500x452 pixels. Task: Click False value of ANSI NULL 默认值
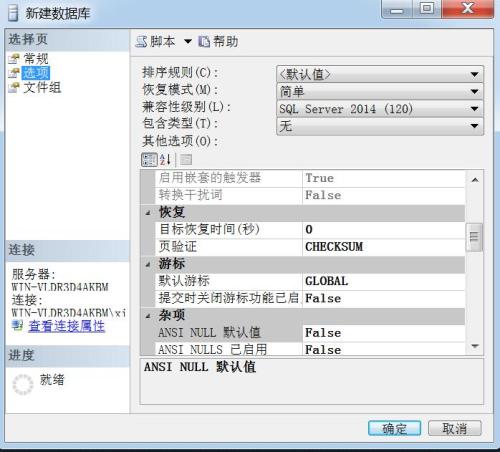[383, 333]
